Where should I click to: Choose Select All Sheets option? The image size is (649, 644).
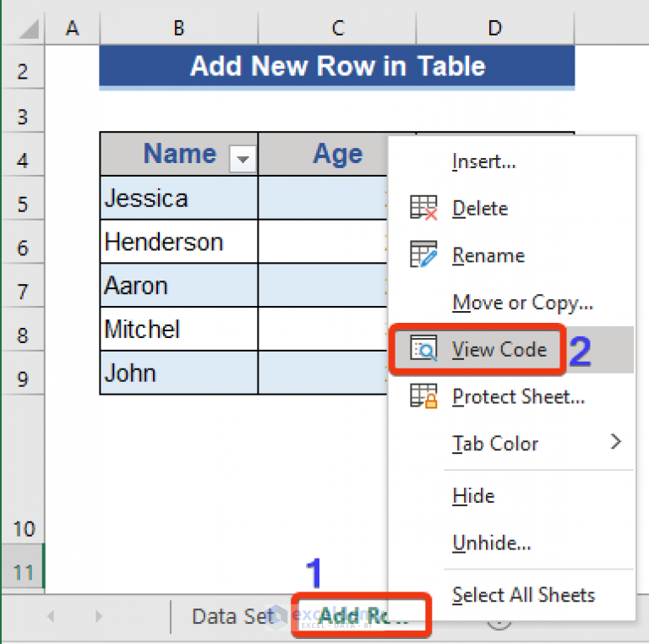coord(524,595)
